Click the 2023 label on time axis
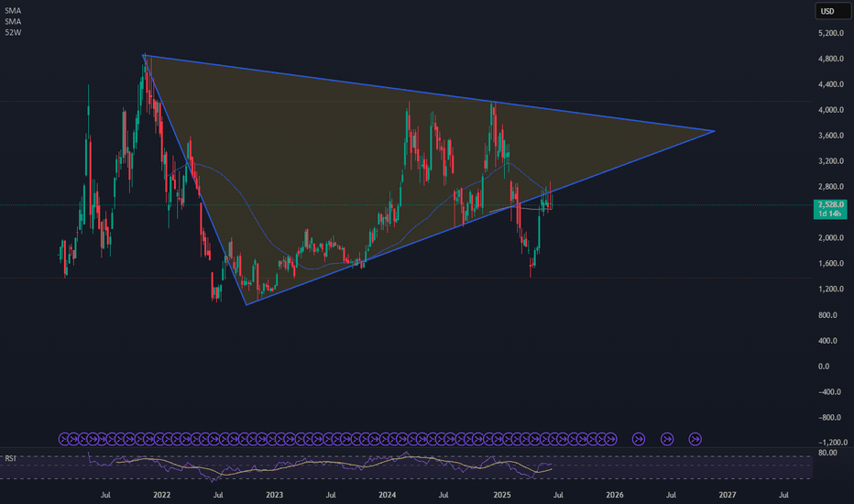854x504 pixels. point(275,495)
